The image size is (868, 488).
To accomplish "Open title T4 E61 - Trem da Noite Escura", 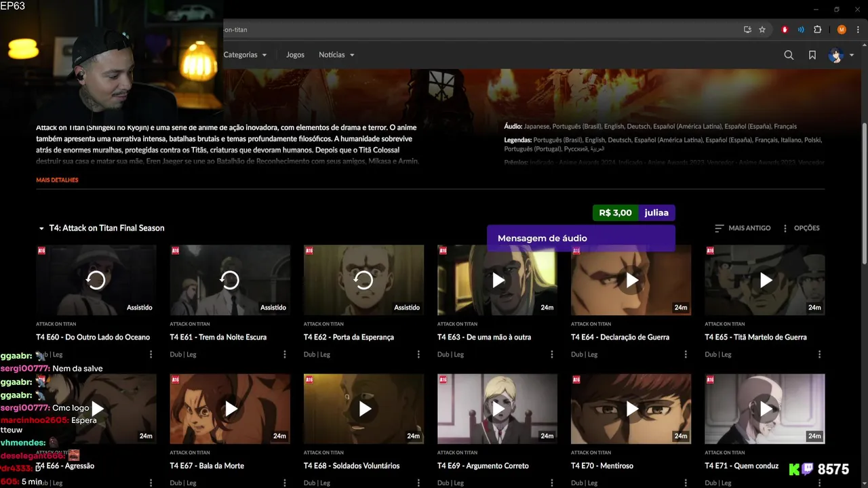I will [218, 338].
